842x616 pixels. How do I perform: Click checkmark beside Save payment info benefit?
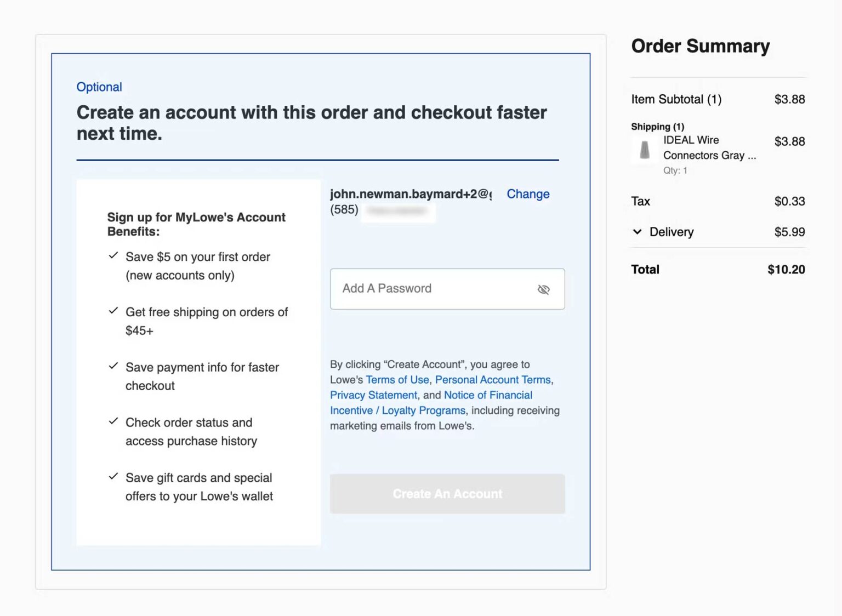pyautogui.click(x=113, y=366)
